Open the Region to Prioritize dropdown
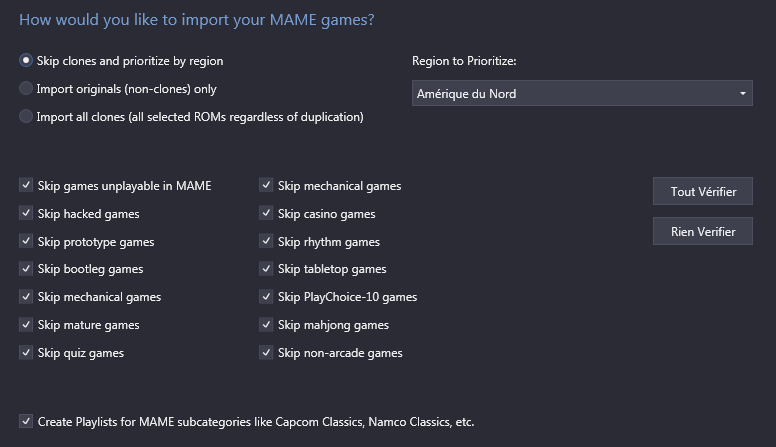The height and width of the screenshot is (447, 776). (x=582, y=93)
